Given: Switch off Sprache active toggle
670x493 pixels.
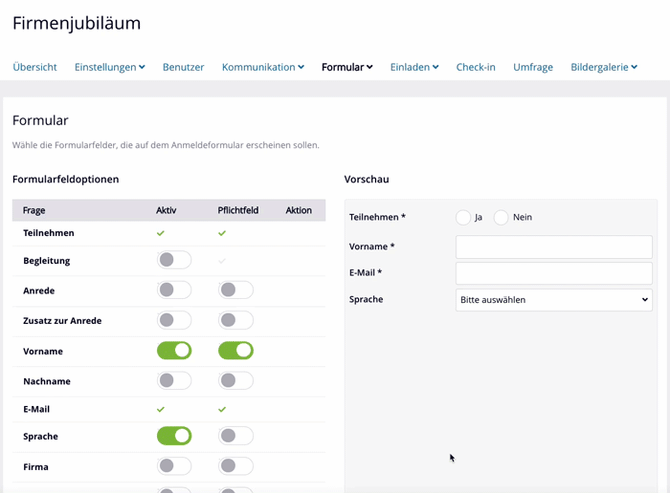Looking at the screenshot, I should pos(174,436).
